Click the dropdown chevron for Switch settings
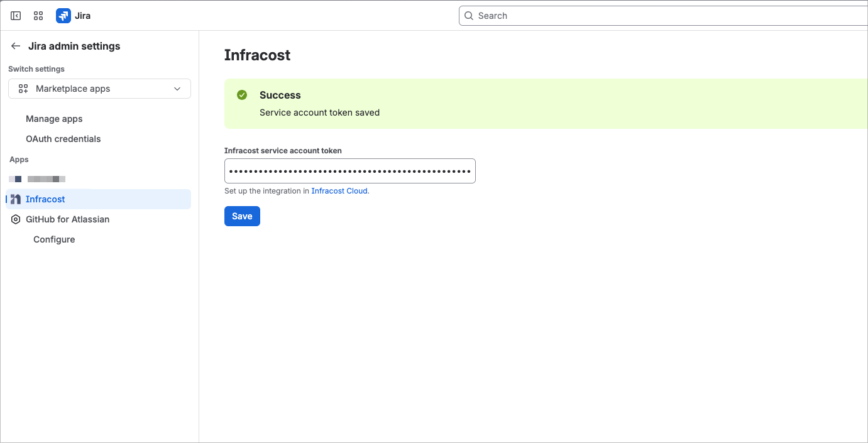The height and width of the screenshot is (443, 868). coord(177,89)
